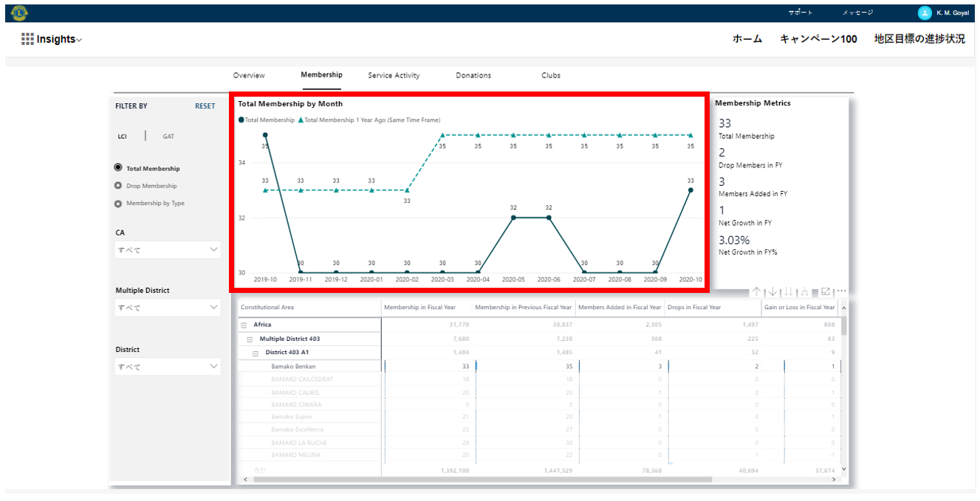Click the Lions Clubs logo
Screen dimensions: 980x501
pos(19,13)
